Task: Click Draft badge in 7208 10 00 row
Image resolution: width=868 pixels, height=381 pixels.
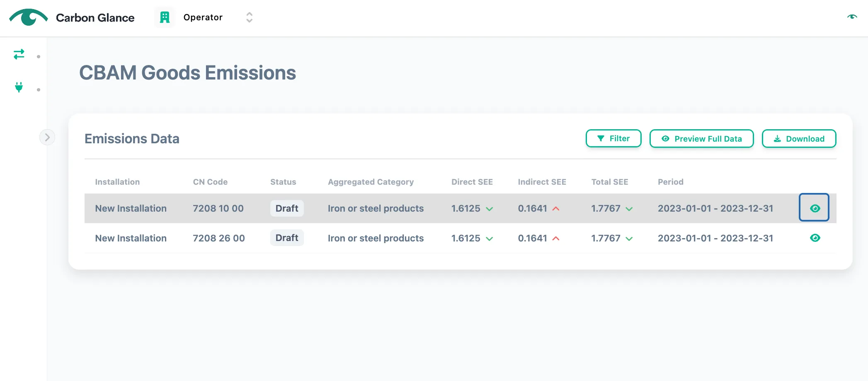Action: pyautogui.click(x=287, y=208)
